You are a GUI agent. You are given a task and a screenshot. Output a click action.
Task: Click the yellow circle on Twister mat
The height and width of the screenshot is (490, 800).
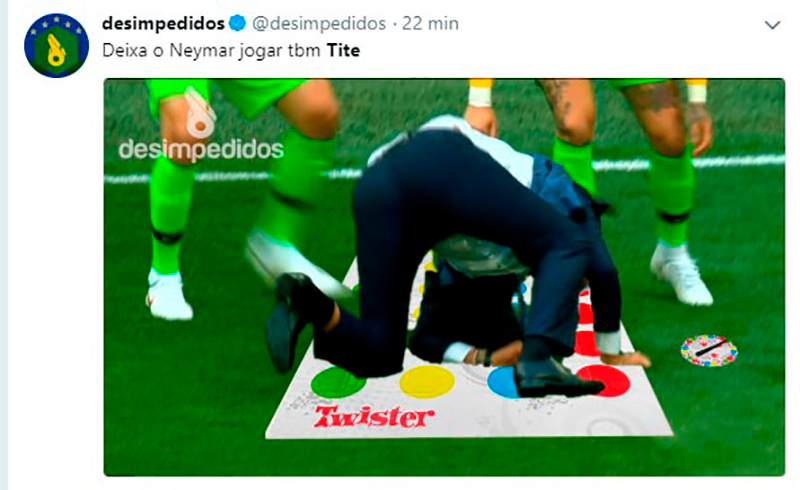[427, 382]
